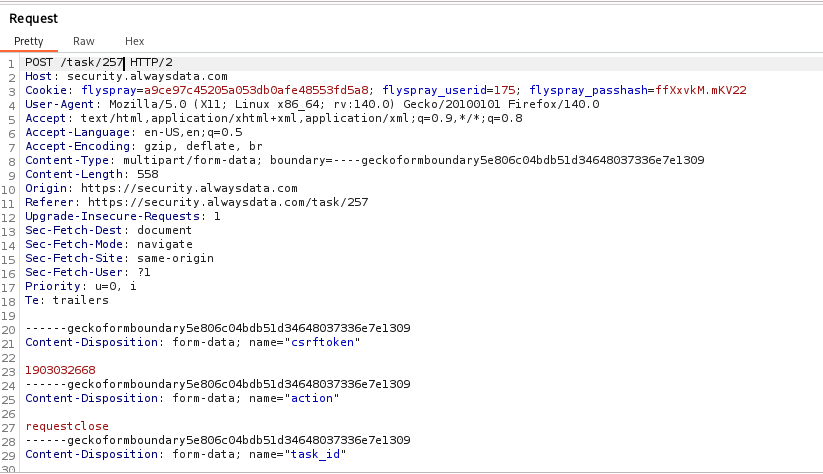Image resolution: width=823 pixels, height=474 pixels.
Task: Click the Origin header URL
Action: [186, 188]
